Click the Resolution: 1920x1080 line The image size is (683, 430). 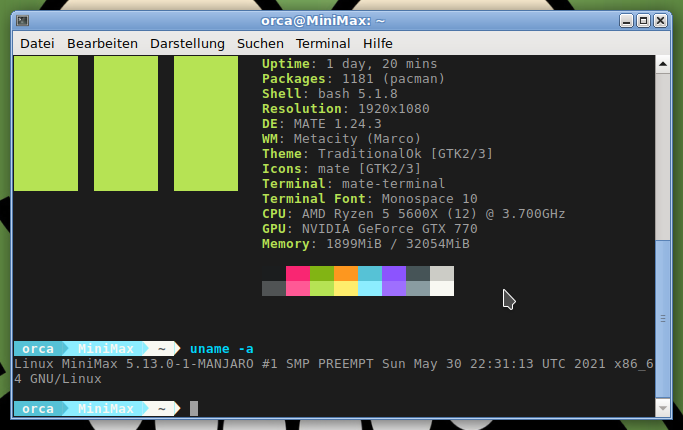coord(346,108)
